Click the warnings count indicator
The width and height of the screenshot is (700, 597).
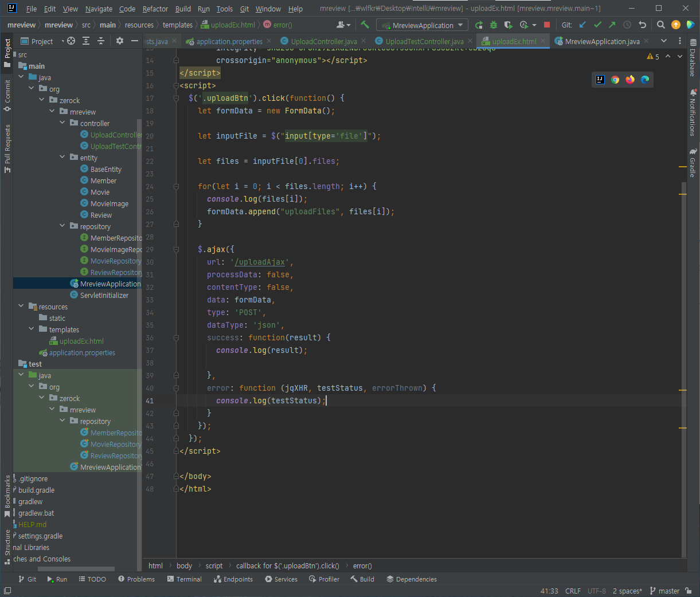[x=653, y=56]
